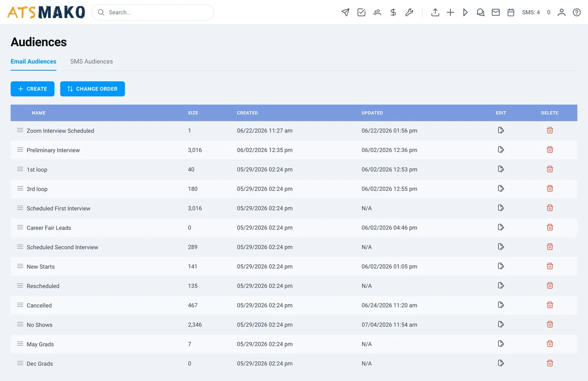
Task: Click the New Starts name
Action: coord(41,267)
